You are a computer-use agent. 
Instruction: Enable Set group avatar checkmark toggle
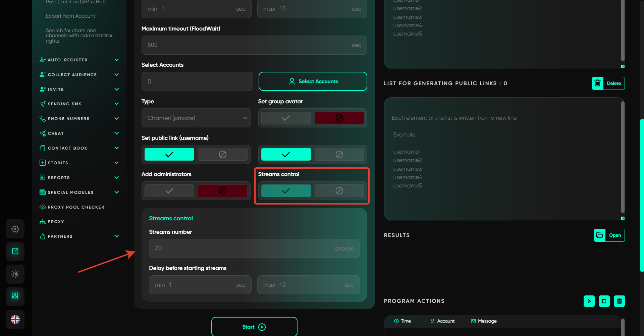click(286, 118)
